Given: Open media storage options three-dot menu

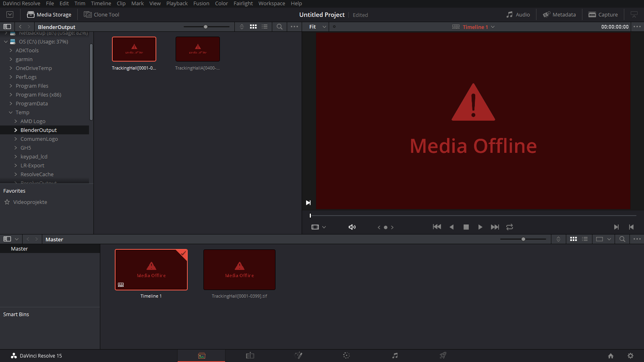Looking at the screenshot, I should click(294, 27).
